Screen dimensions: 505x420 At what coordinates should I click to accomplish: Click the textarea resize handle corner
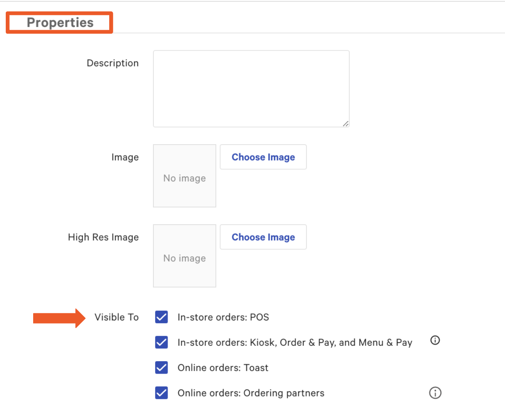tap(346, 124)
